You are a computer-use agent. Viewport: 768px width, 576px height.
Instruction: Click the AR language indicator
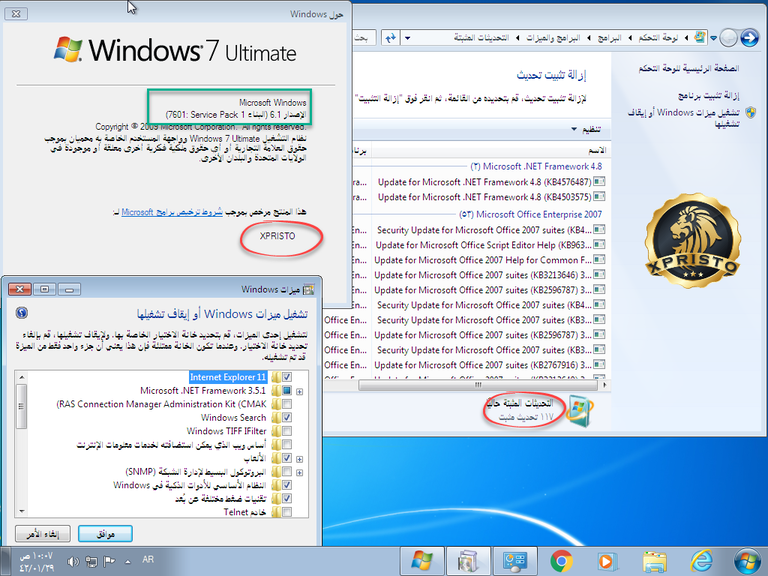[148, 559]
